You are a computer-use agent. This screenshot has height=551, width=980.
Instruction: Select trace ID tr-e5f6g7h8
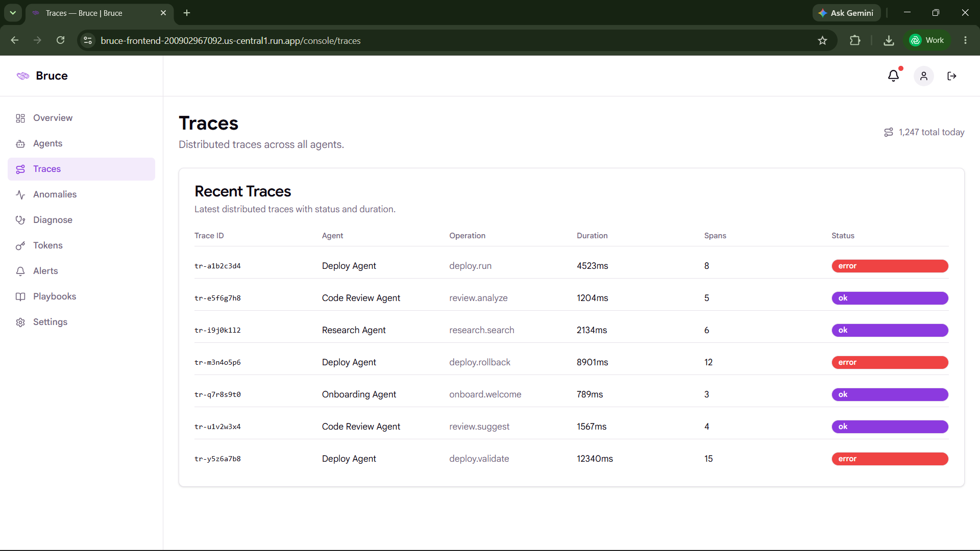[x=217, y=298]
